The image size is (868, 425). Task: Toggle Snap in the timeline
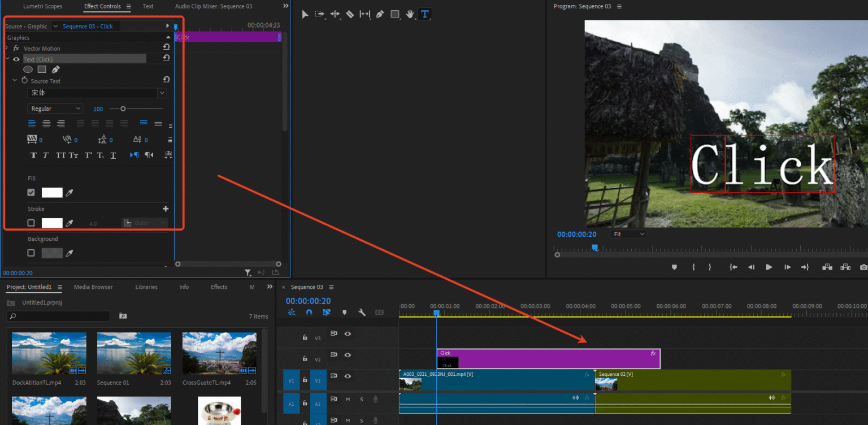(x=309, y=313)
